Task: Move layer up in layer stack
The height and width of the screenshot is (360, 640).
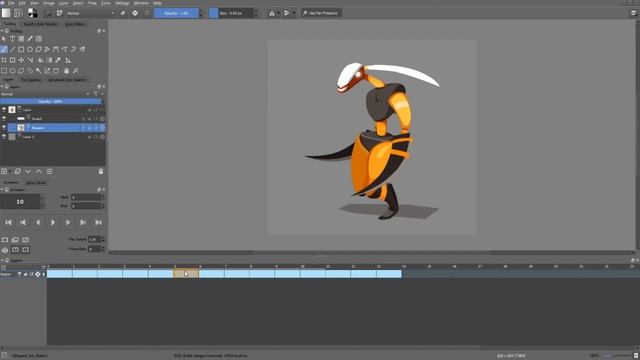Action: [x=39, y=171]
